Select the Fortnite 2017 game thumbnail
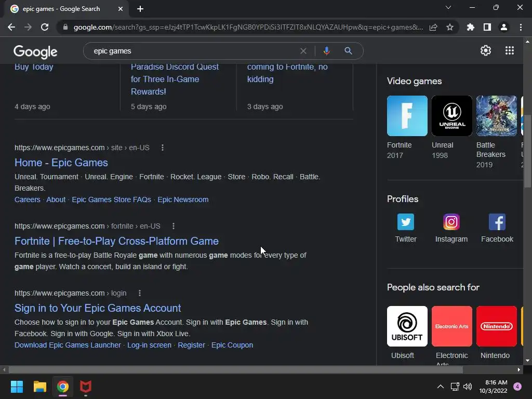This screenshot has height=399, width=532. click(x=407, y=116)
